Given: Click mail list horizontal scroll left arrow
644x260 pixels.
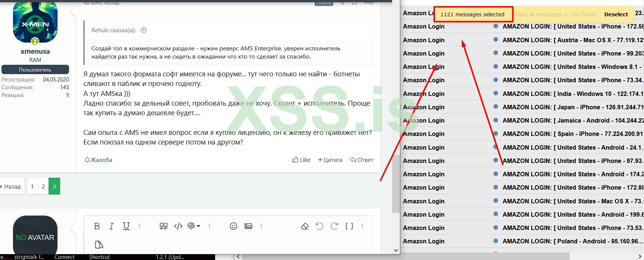Looking at the screenshot, I should pos(239,256).
